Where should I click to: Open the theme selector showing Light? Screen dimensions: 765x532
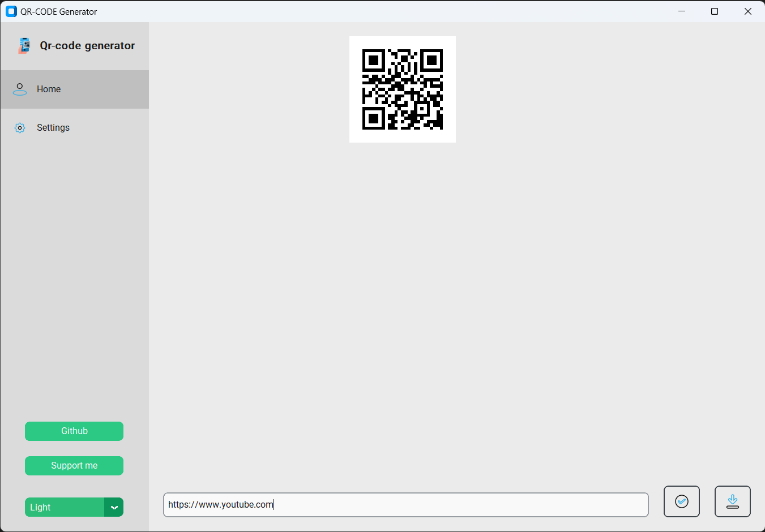[64, 507]
